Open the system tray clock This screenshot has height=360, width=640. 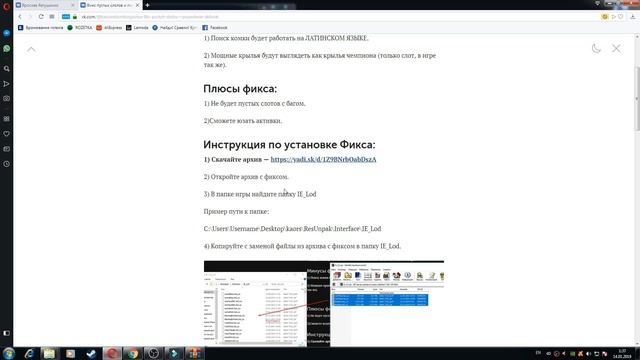tap(622, 354)
